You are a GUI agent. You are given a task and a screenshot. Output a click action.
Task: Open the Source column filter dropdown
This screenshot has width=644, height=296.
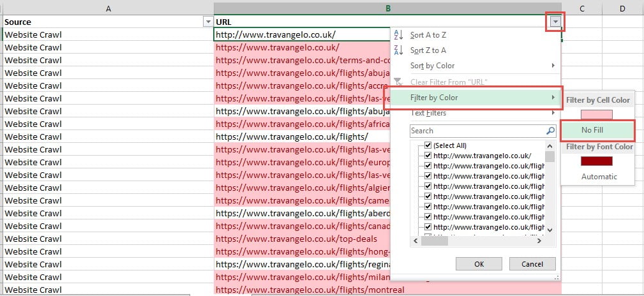tap(208, 22)
